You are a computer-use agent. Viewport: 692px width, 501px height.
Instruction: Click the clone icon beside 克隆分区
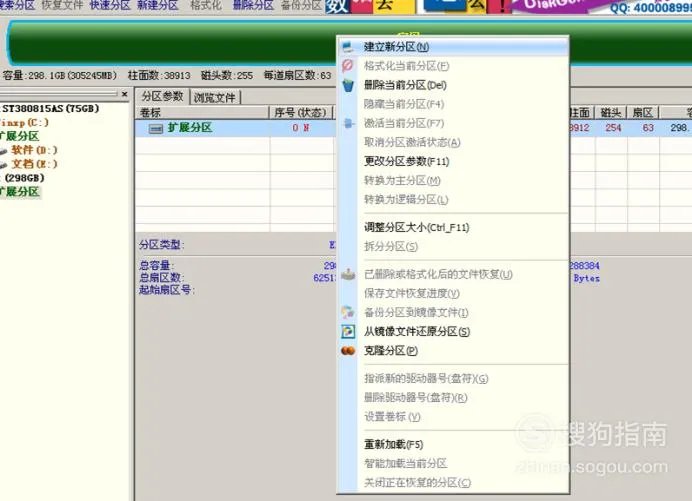coord(348,351)
